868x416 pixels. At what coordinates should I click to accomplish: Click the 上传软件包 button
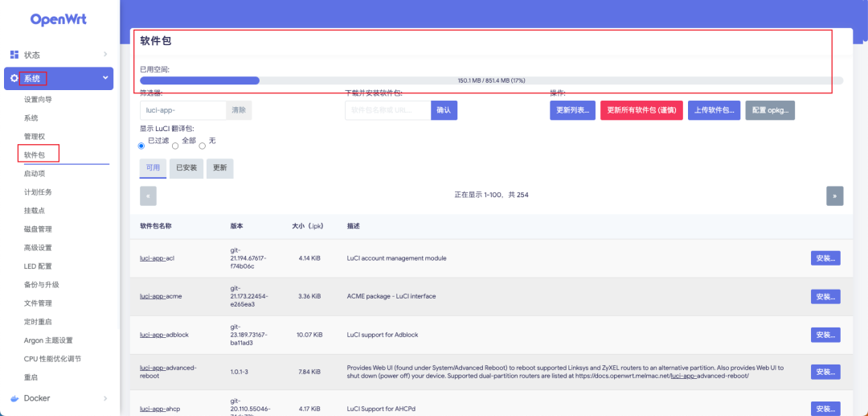(714, 110)
